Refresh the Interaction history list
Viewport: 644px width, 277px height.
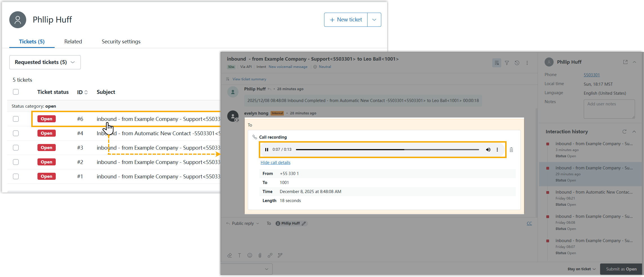(624, 132)
